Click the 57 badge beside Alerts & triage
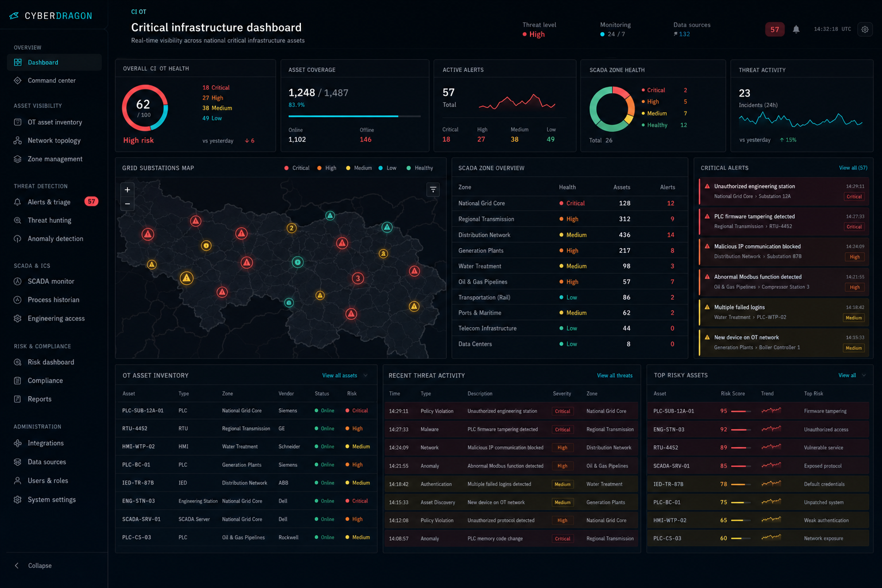The height and width of the screenshot is (588, 882). coord(91,202)
